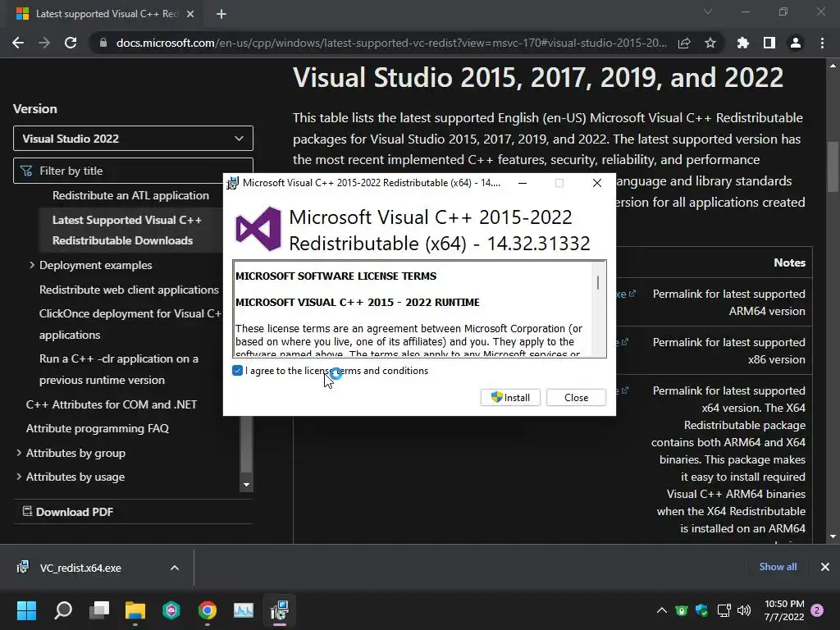Viewport: 840px width, 630px height.
Task: Click the Install button
Action: pos(510,398)
